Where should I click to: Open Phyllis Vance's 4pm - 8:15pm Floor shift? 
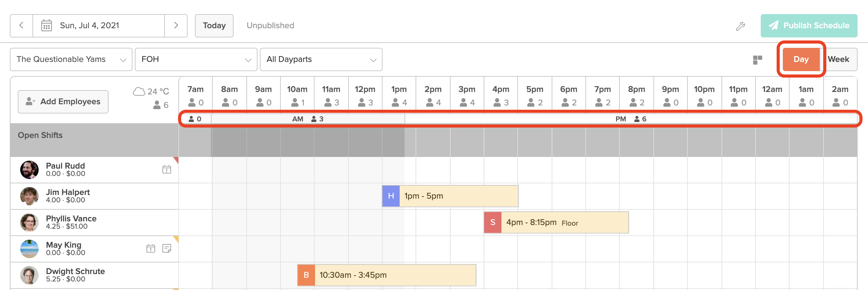[556, 222]
